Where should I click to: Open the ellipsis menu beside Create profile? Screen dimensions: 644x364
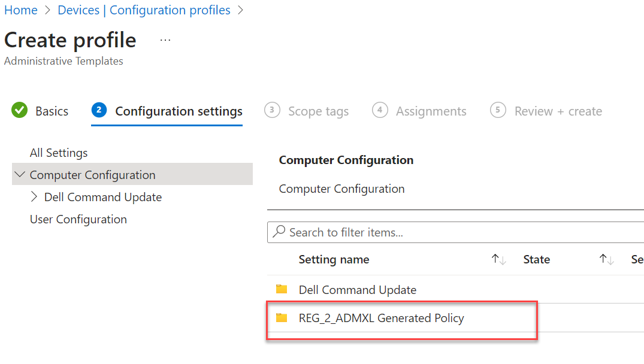pos(165,40)
